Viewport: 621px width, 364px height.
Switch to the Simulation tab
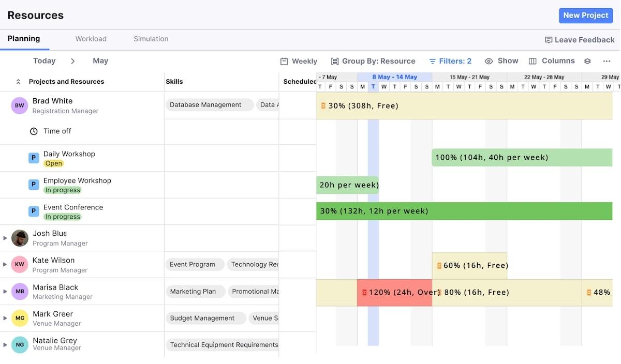(x=151, y=39)
